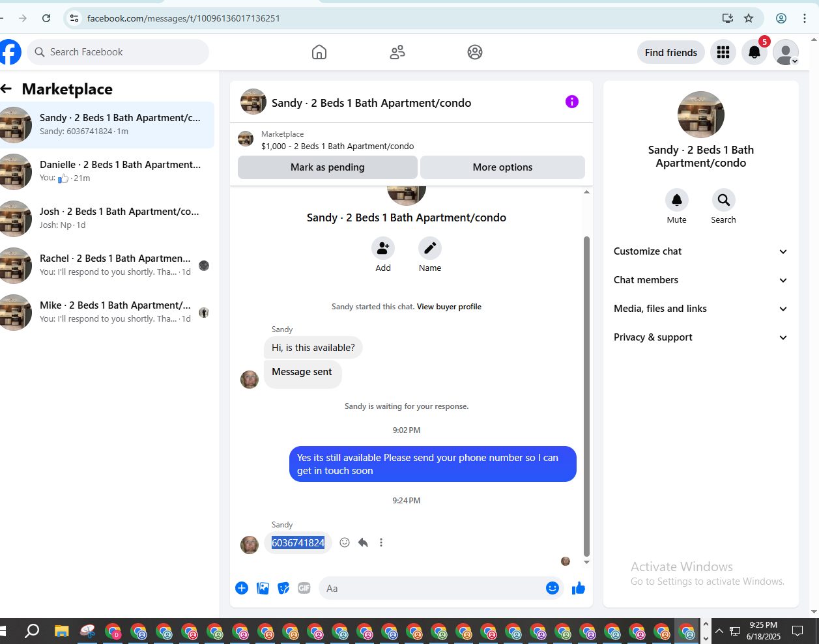Click the More options button

pos(502,167)
